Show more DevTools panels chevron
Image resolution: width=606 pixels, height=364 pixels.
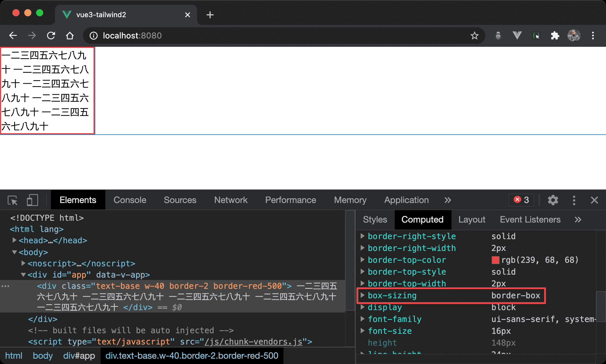point(448,200)
